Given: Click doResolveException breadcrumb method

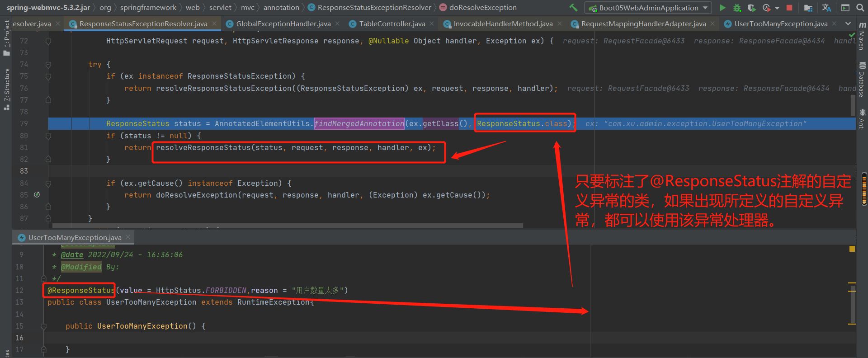Looking at the screenshot, I should 478,8.
